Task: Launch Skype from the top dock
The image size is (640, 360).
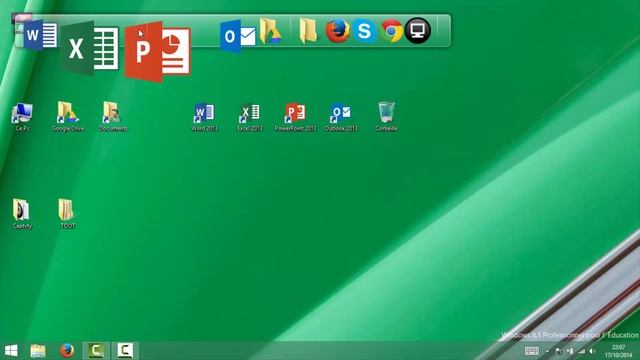Action: pyautogui.click(x=364, y=31)
